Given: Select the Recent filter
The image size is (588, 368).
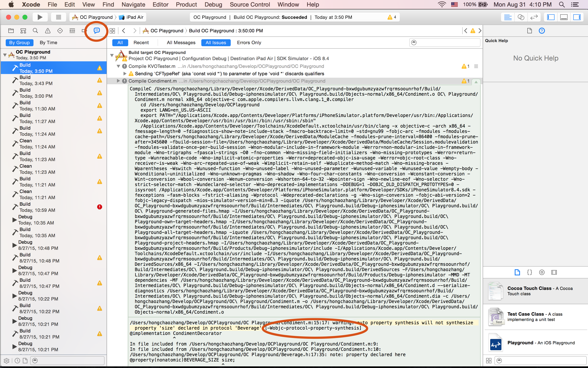Looking at the screenshot, I should (141, 43).
